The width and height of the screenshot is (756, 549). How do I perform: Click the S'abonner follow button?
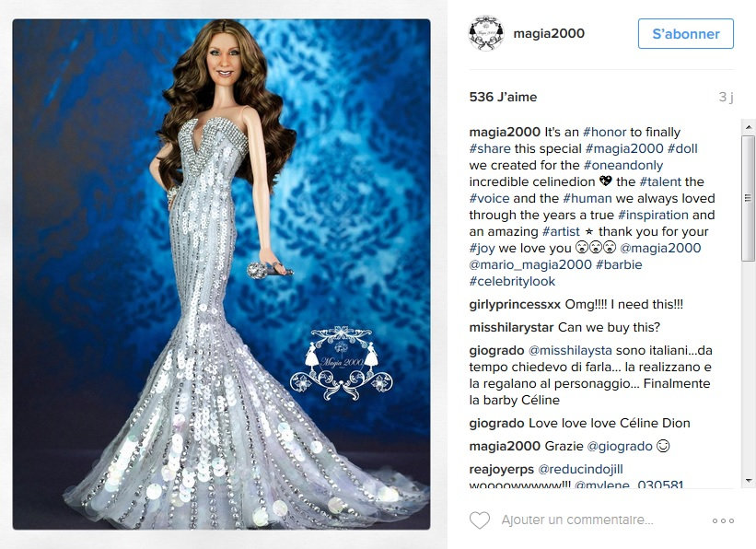686,34
